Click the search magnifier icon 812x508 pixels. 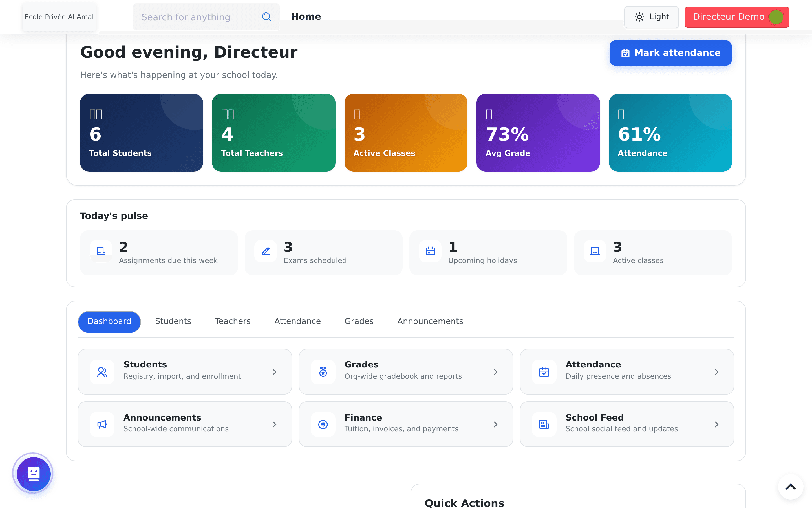[x=266, y=17]
